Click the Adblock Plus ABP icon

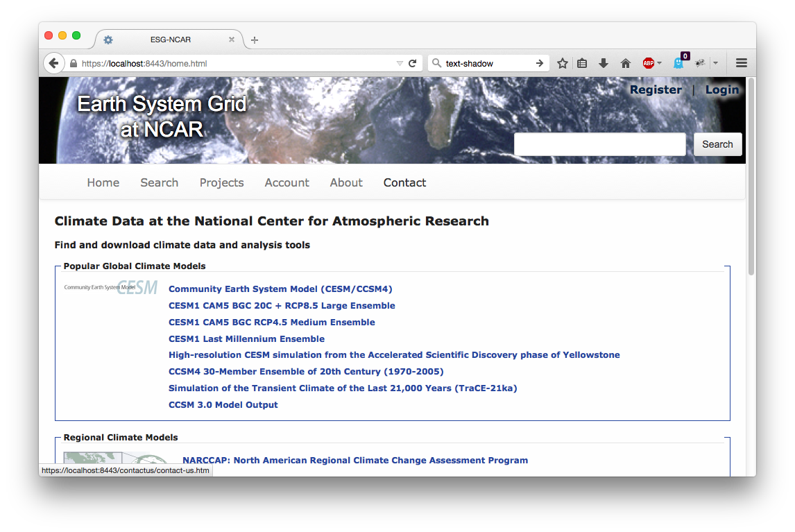point(648,63)
